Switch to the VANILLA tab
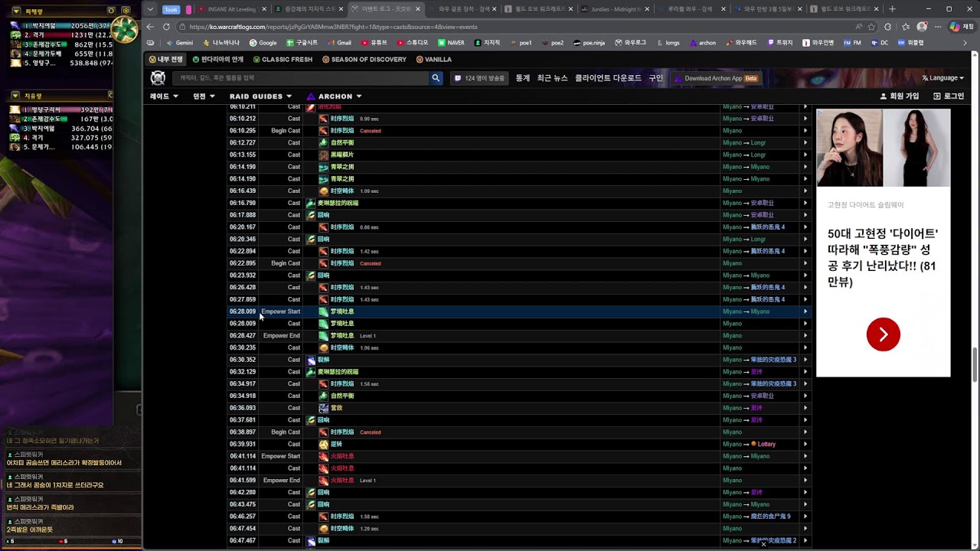Viewport: 980px width, 551px height. (434, 60)
